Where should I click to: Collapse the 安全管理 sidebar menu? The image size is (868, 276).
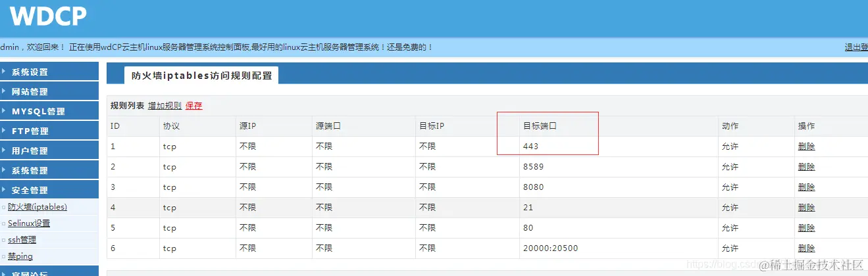(x=49, y=190)
